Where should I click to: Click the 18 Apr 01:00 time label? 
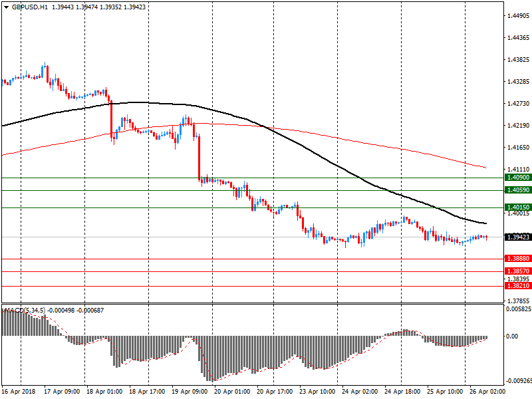coord(104,391)
